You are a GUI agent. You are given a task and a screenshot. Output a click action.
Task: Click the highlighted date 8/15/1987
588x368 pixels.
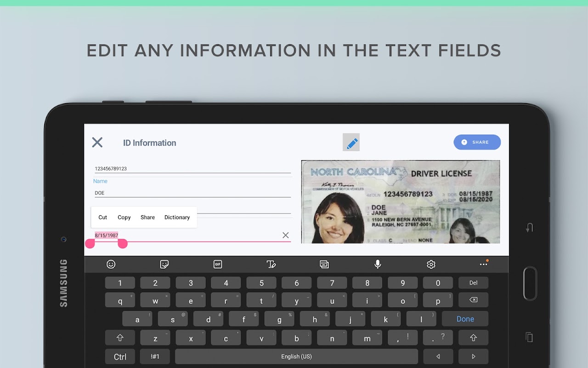pos(106,236)
